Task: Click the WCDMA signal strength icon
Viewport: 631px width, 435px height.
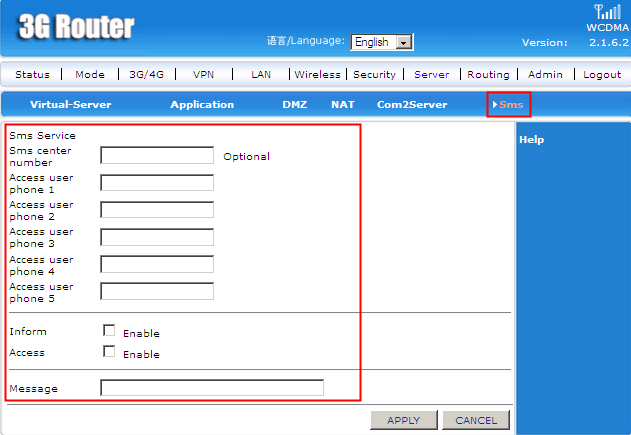Action: point(605,12)
